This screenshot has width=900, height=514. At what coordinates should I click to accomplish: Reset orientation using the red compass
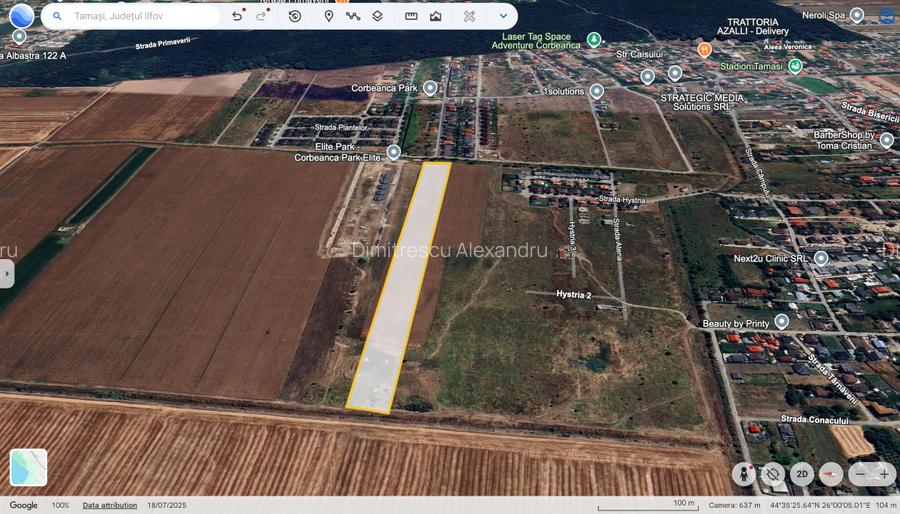830,474
